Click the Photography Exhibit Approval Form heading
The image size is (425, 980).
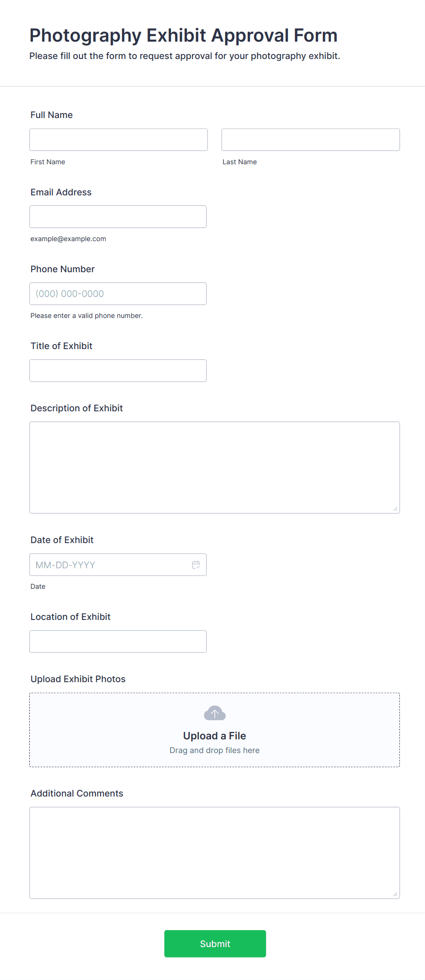tap(183, 35)
